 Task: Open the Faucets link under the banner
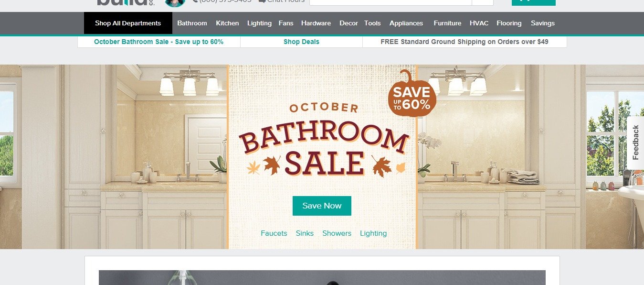pyautogui.click(x=274, y=233)
